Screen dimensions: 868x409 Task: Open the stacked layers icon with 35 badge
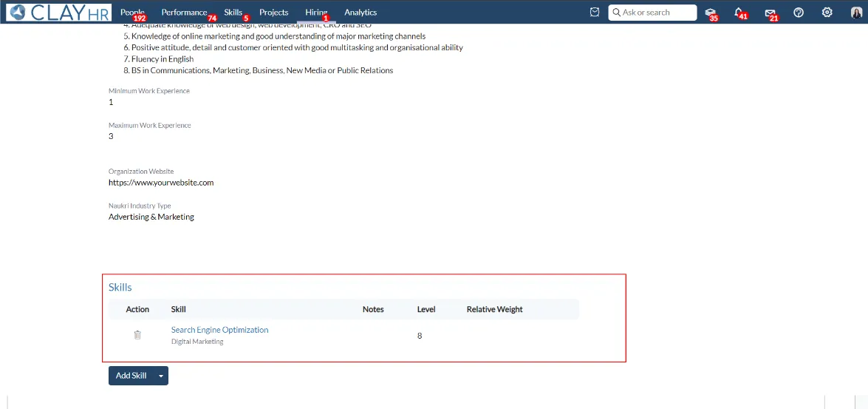(710, 13)
